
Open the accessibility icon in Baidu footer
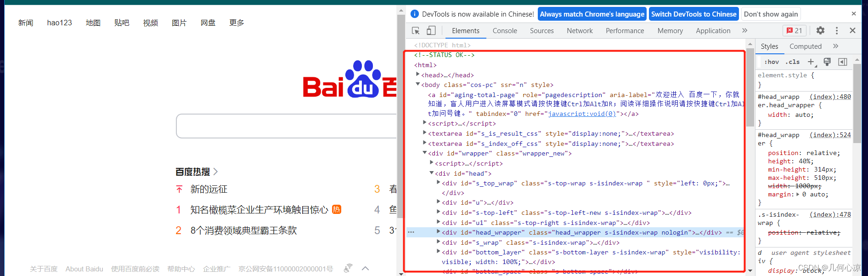(348, 268)
